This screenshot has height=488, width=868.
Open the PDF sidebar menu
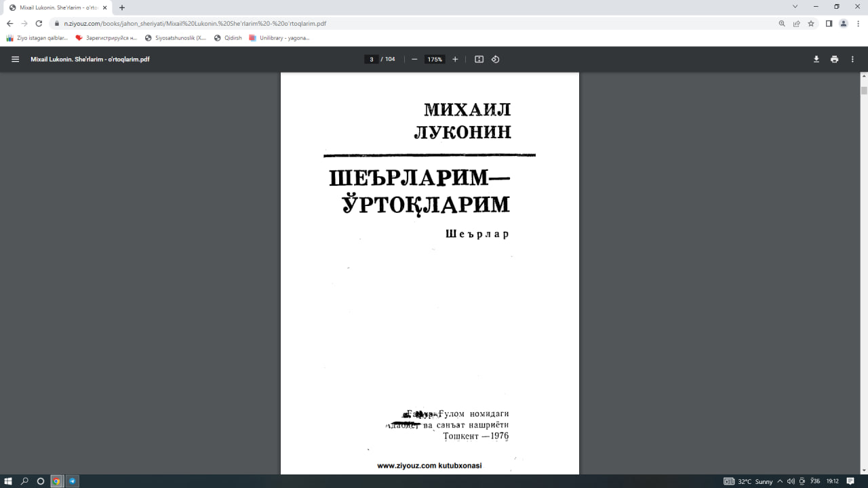click(x=14, y=59)
